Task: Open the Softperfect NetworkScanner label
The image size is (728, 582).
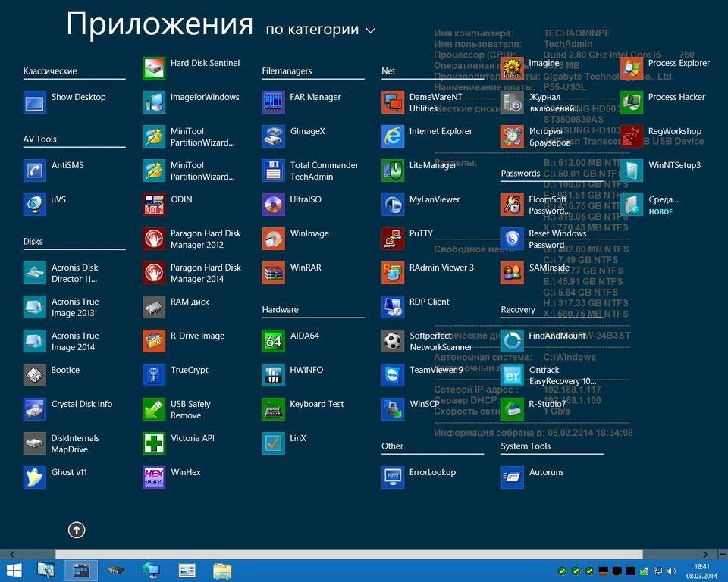Action: 441,341
